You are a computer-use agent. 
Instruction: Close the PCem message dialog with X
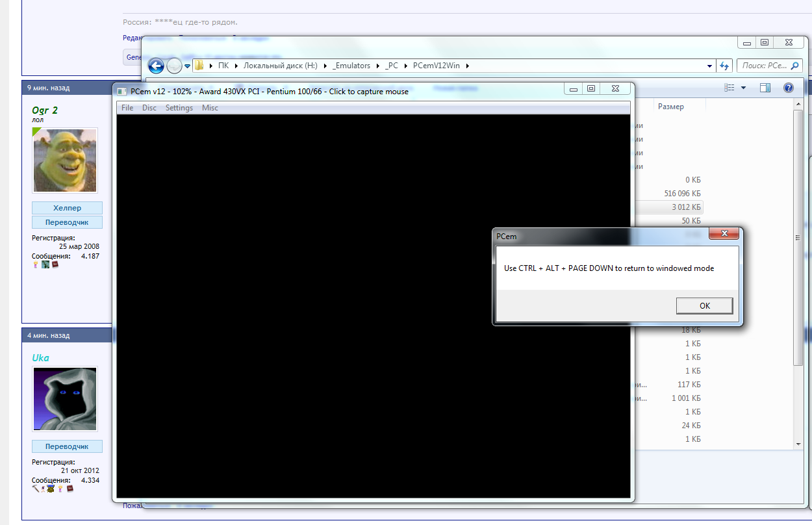click(x=723, y=235)
